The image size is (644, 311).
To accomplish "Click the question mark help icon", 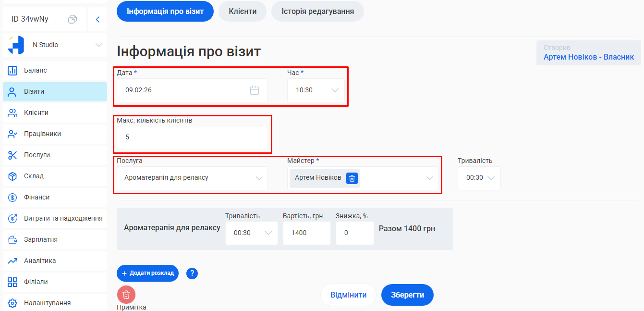I will 192,273.
